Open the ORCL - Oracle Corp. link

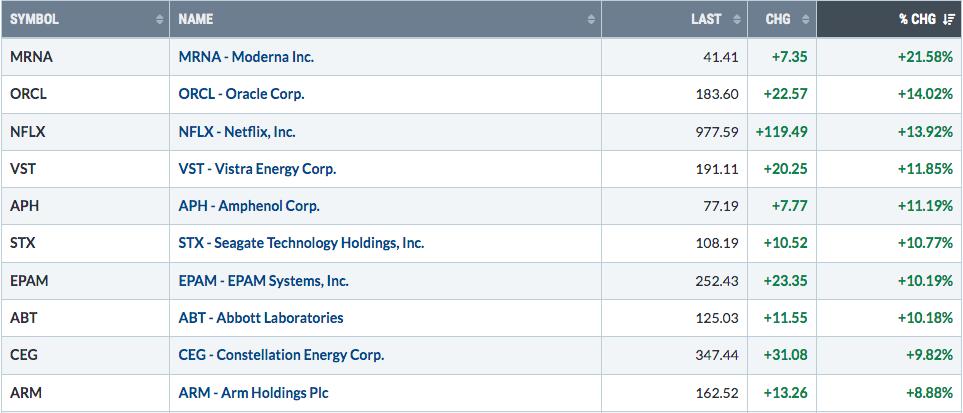tap(241, 94)
